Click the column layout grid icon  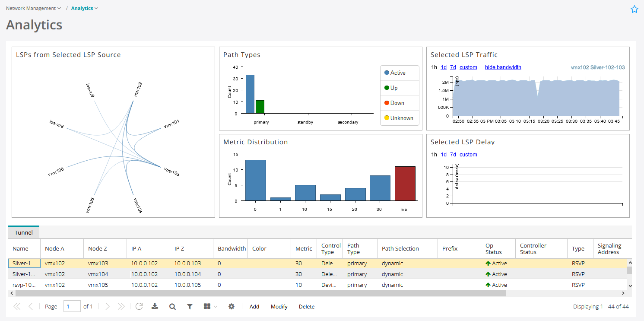click(x=207, y=306)
